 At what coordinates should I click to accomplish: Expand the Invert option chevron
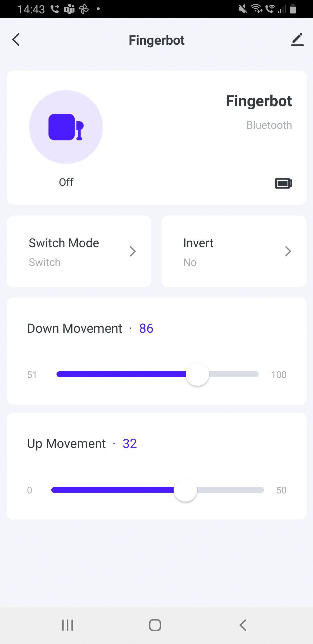(x=287, y=251)
